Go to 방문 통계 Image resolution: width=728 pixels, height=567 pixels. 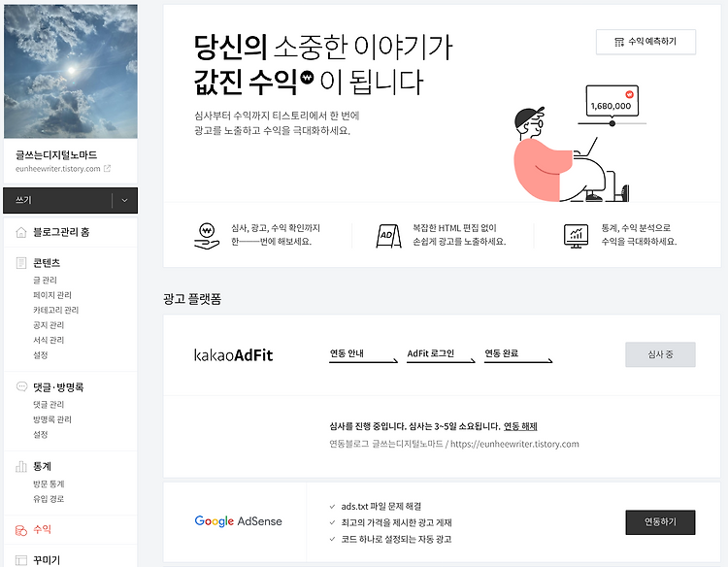(49, 484)
